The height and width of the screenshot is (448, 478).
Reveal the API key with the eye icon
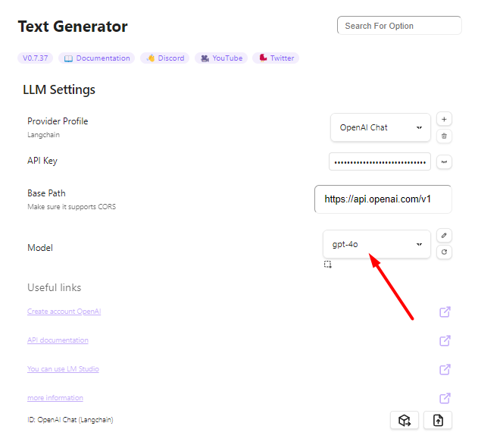[444, 161]
